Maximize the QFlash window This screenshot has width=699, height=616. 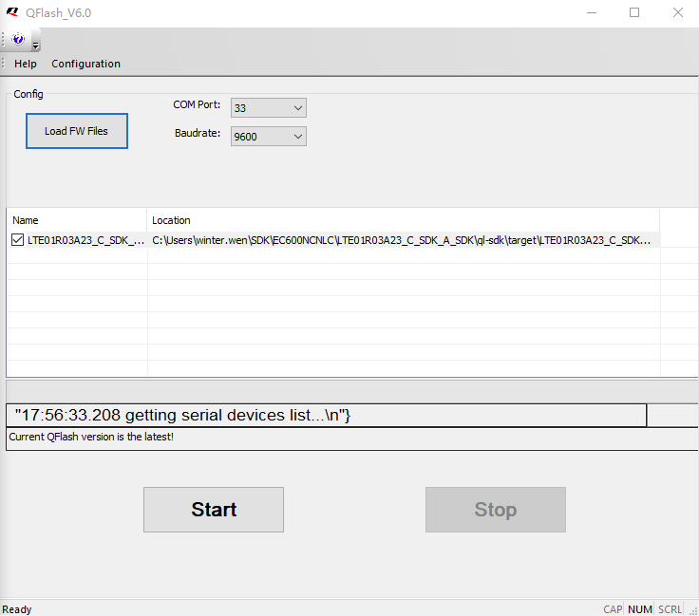point(634,12)
